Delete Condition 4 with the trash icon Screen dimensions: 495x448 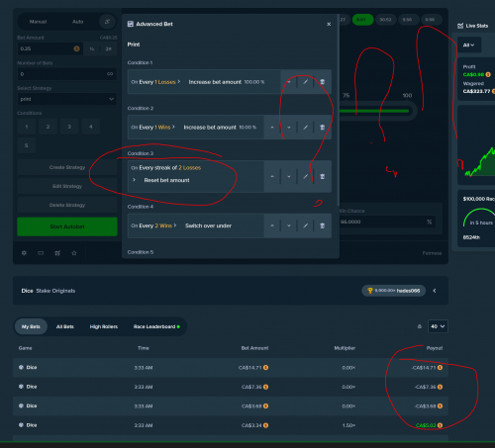point(323,225)
